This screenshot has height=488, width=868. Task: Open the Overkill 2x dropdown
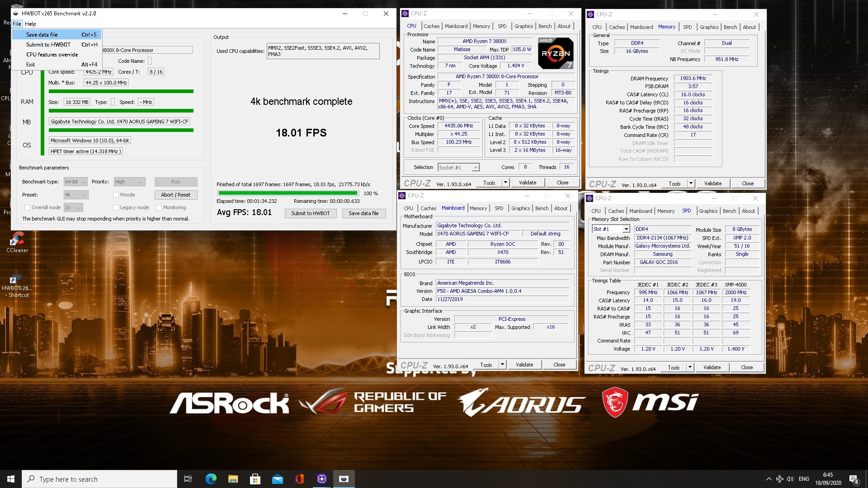point(73,207)
